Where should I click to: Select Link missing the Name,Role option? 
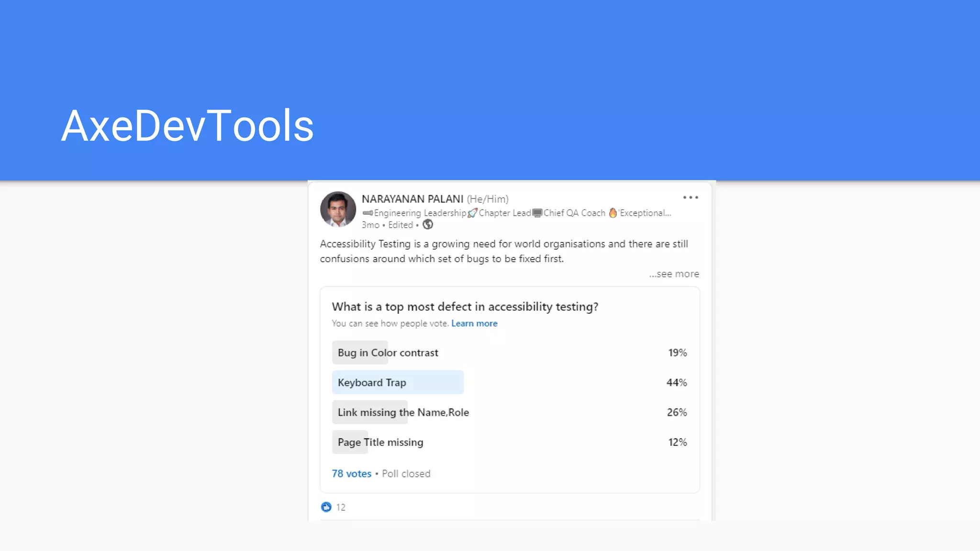[510, 412]
